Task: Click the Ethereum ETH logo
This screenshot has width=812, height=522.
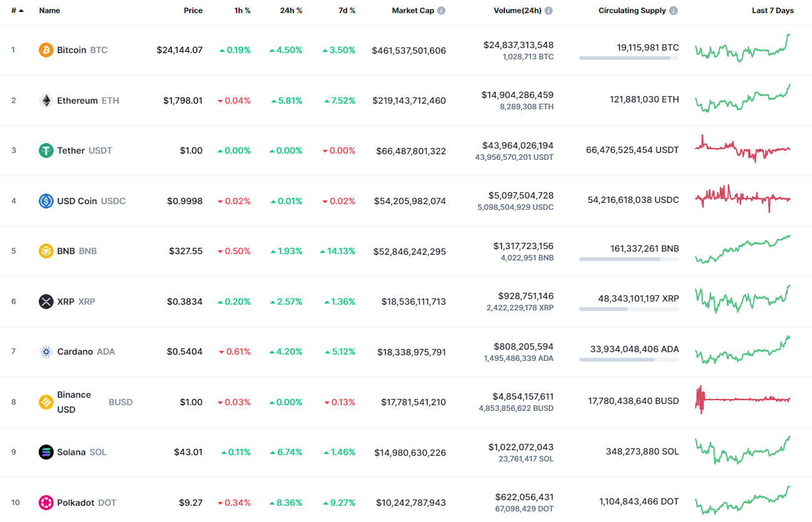Action: (46, 100)
